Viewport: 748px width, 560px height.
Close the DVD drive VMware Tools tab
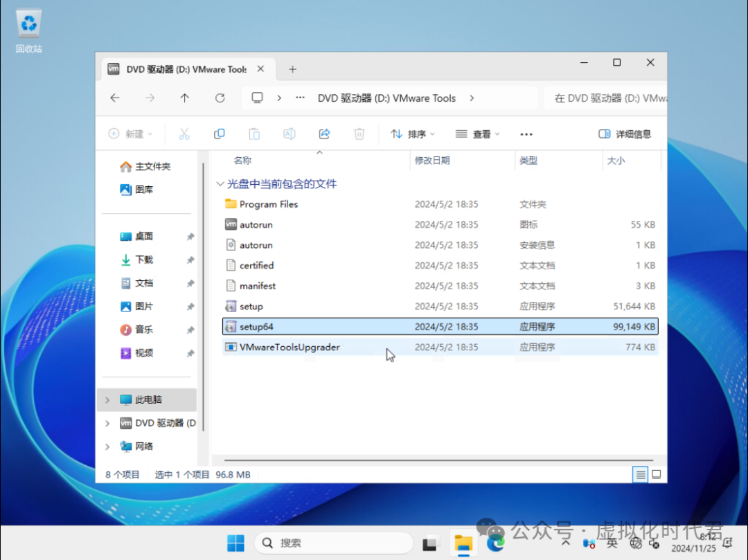click(x=260, y=69)
